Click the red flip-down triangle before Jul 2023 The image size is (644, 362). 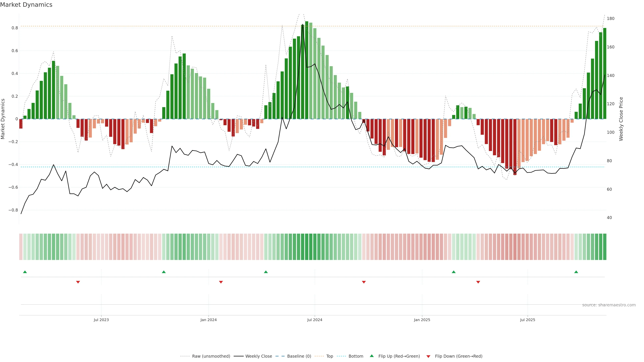click(78, 282)
